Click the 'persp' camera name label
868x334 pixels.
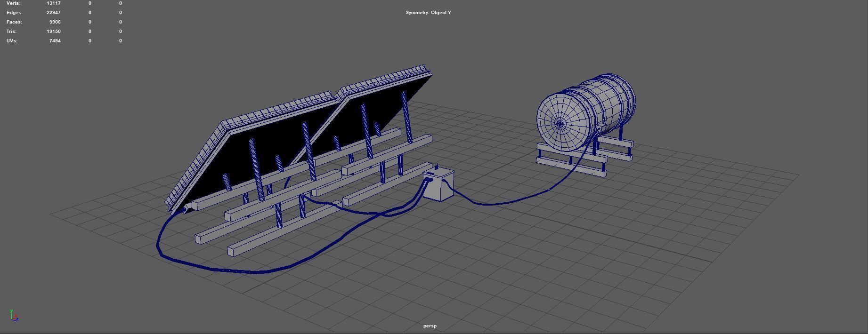(430, 326)
